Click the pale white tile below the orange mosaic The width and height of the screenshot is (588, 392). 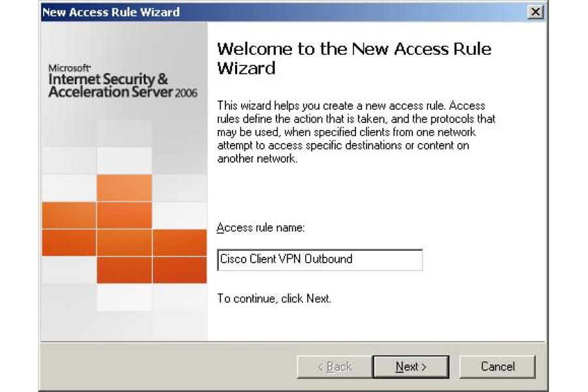124,297
